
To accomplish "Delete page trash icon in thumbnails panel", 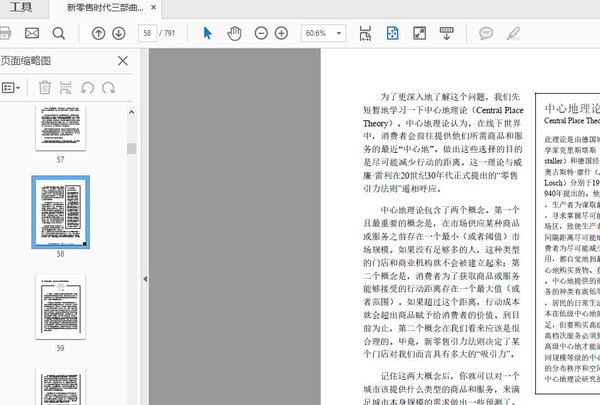I will pyautogui.click(x=44, y=88).
